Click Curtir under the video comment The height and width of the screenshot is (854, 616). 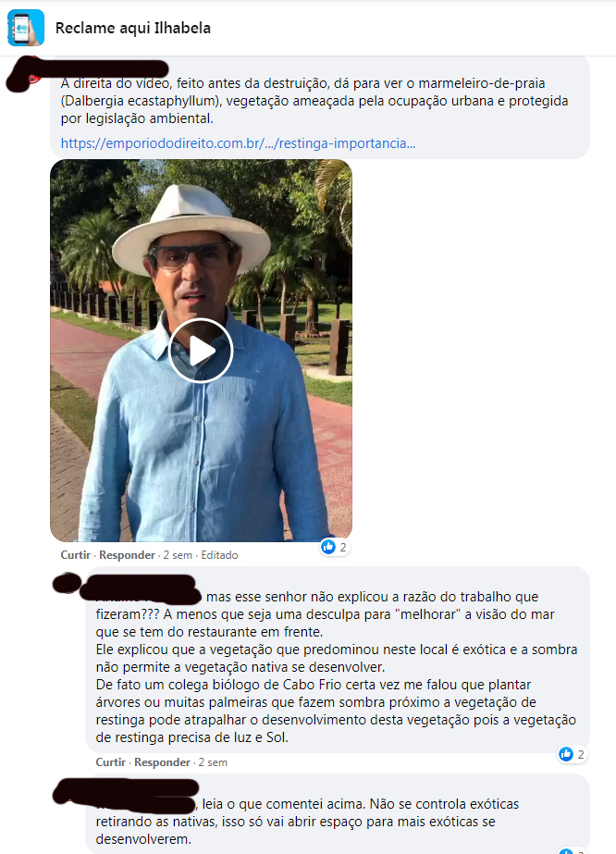pyautogui.click(x=75, y=555)
